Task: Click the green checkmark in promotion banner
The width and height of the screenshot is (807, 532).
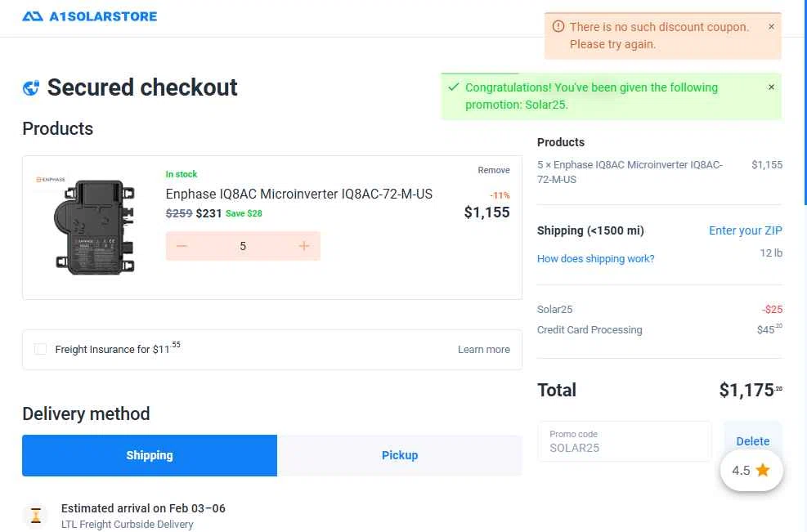Action: click(454, 87)
